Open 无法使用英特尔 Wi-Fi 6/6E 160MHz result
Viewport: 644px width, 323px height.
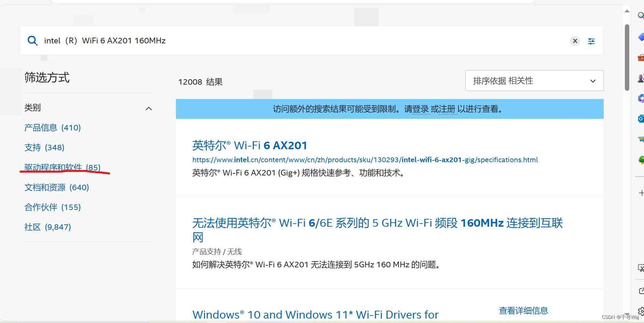pos(378,230)
